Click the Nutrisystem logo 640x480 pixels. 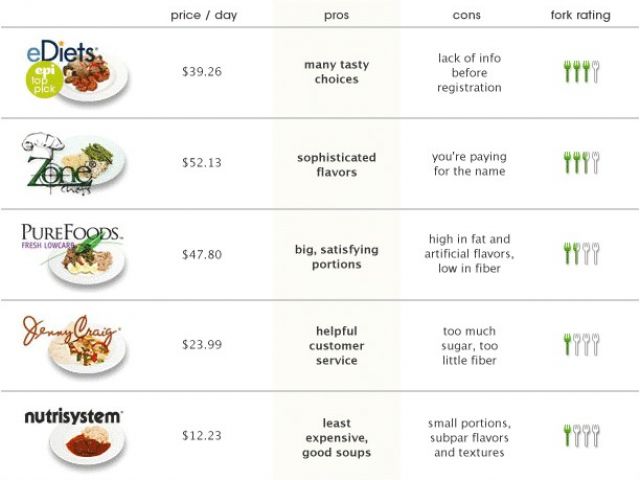[x=74, y=435]
